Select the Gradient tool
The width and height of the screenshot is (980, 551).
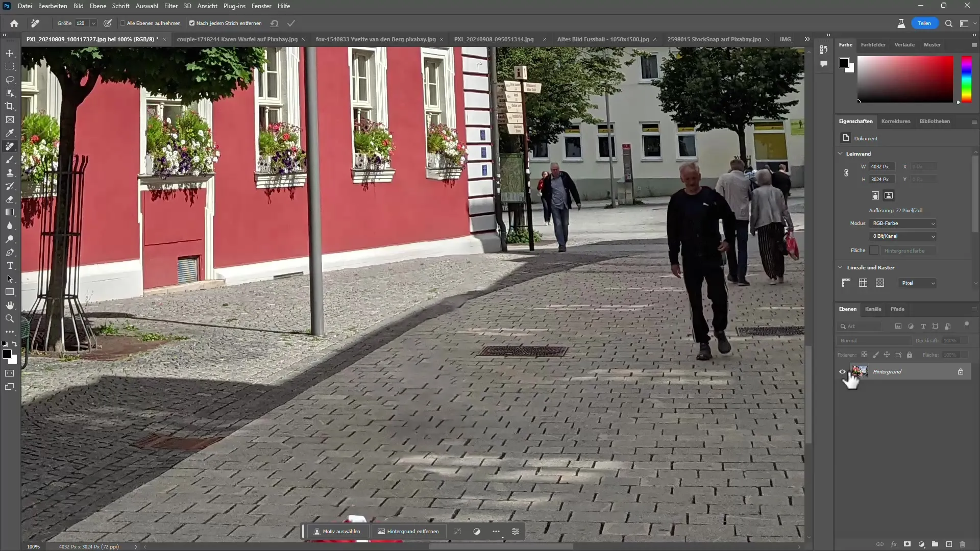[x=9, y=213]
